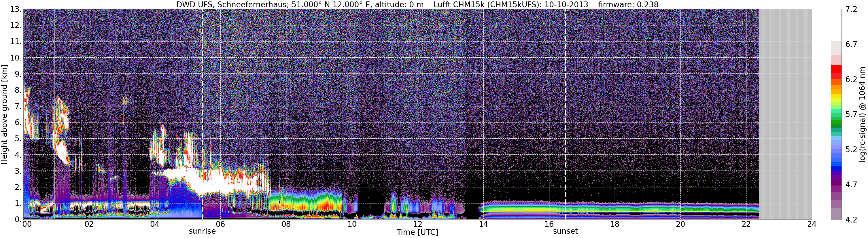The width and height of the screenshot is (868, 238).
Task: Click the colorbar tick label "5.2"
Action: point(851,150)
